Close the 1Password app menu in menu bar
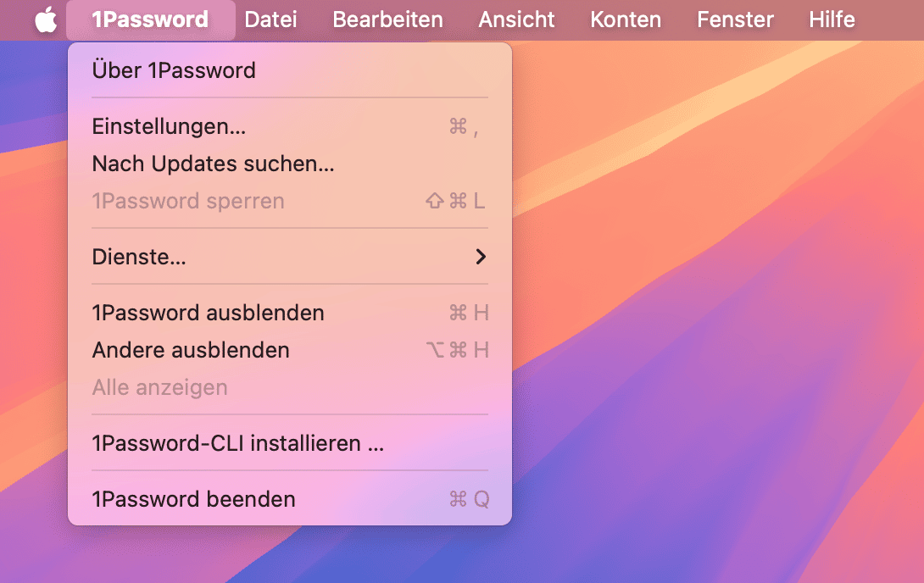 [150, 19]
